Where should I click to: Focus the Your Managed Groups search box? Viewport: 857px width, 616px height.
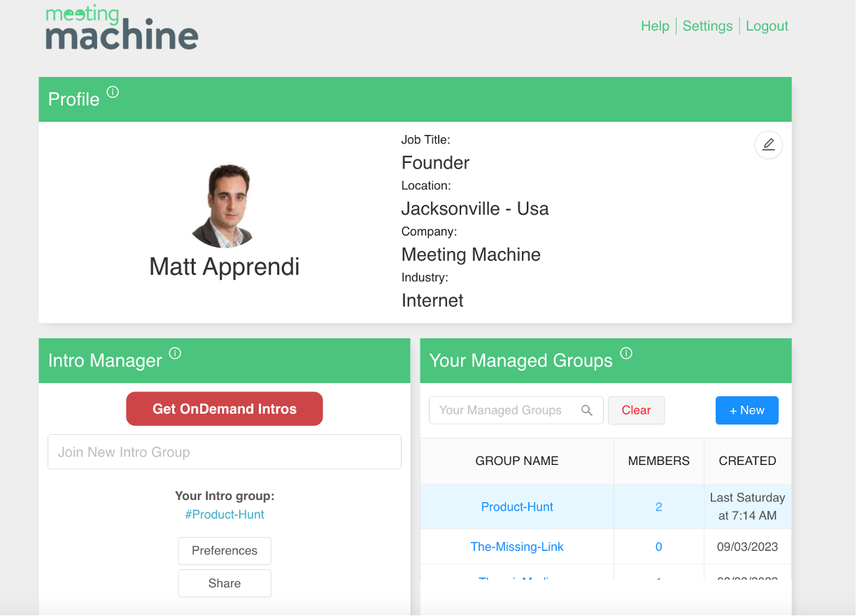click(516, 410)
